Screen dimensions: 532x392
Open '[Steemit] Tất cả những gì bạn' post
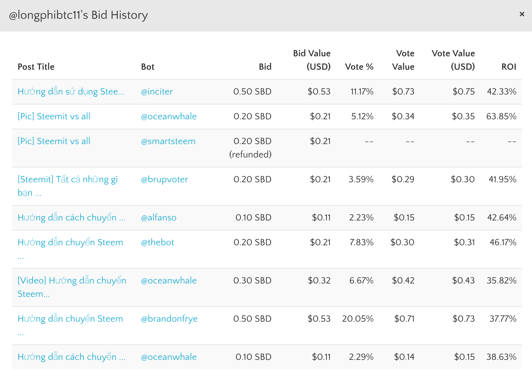click(67, 180)
